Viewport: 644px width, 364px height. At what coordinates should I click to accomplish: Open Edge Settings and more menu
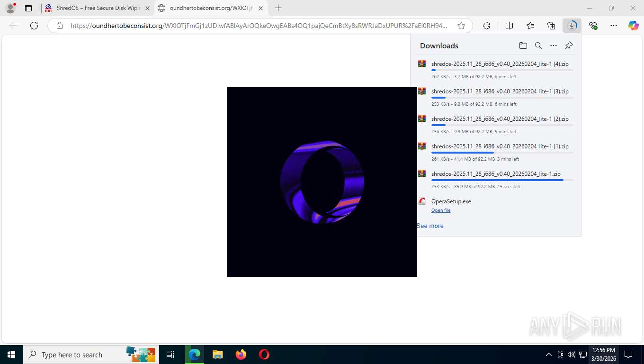[614, 26]
